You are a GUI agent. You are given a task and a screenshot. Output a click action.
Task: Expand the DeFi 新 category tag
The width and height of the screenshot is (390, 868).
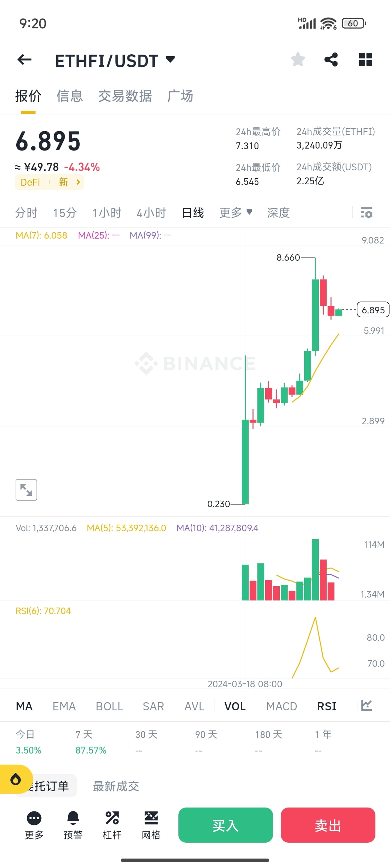[x=49, y=182]
